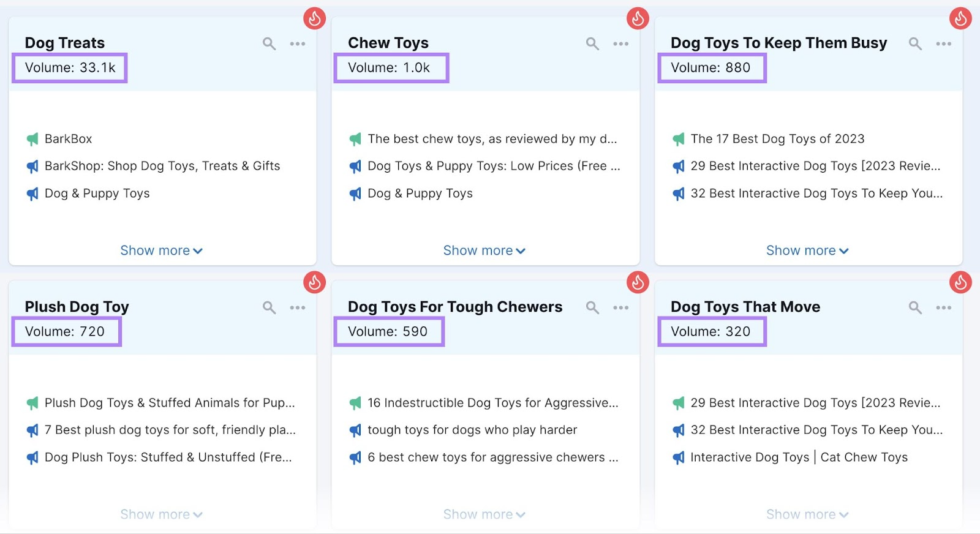Screen dimensions: 980x534
Task: Open 6 best chew toys for aggressive chewers
Action: point(493,457)
